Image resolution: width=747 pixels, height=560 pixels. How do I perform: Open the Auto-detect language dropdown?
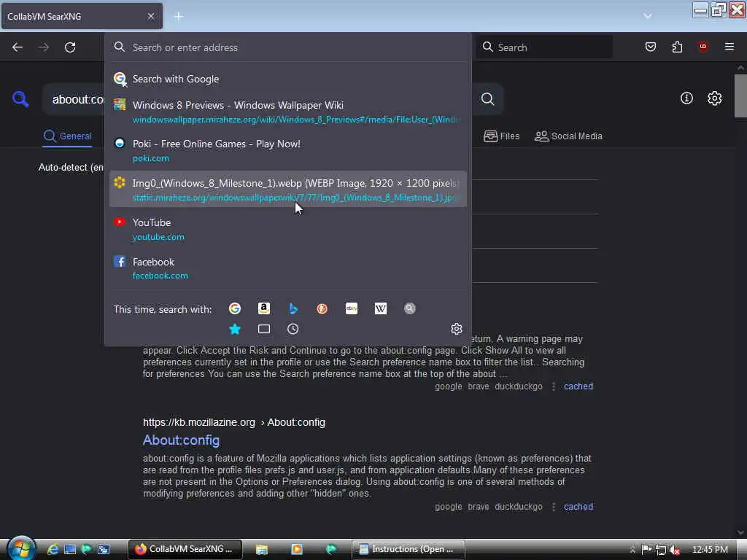(x=71, y=167)
